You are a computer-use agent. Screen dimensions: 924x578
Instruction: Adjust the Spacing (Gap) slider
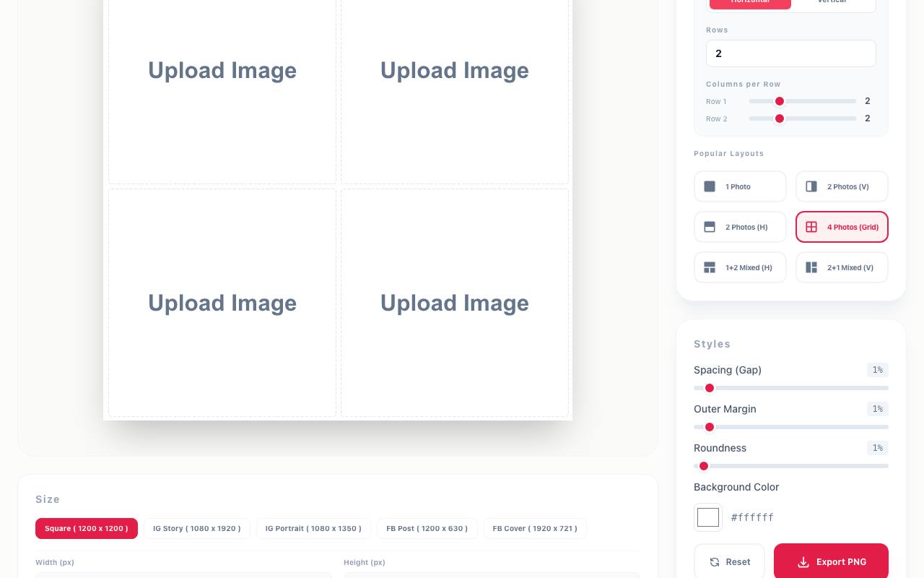[791, 388]
